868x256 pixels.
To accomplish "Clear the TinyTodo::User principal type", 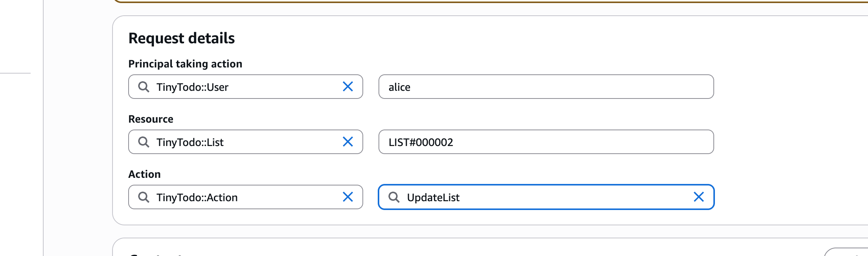I will coord(348,87).
